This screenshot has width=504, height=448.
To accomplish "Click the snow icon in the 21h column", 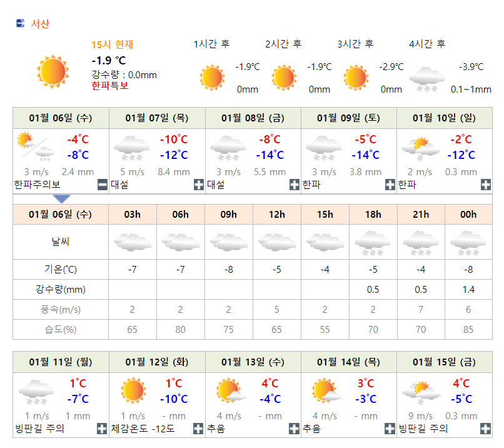I will 420,243.
